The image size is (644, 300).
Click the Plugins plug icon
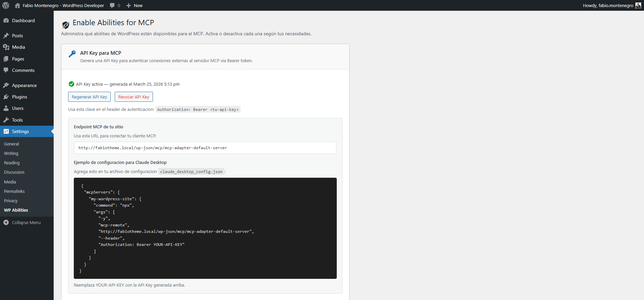[6, 97]
